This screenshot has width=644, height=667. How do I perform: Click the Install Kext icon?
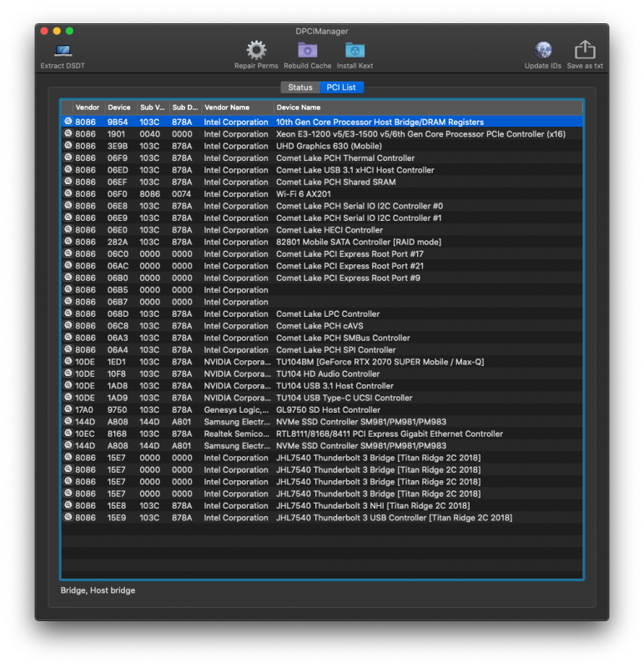pyautogui.click(x=355, y=51)
